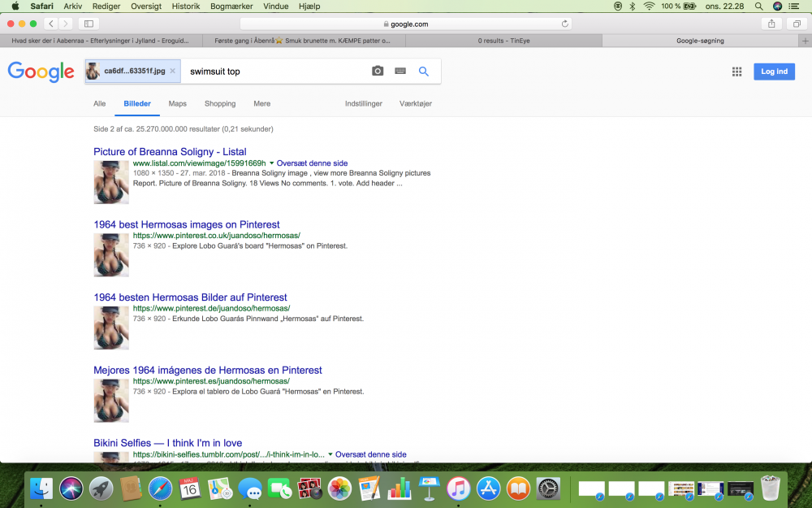This screenshot has width=812, height=508.
Task: Open Keynote in the Dock
Action: tap(429, 488)
